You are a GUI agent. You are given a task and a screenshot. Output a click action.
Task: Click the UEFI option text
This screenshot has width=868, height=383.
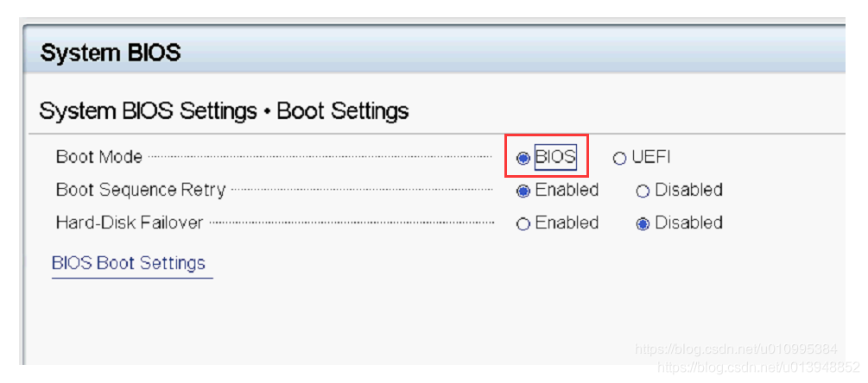(x=650, y=158)
